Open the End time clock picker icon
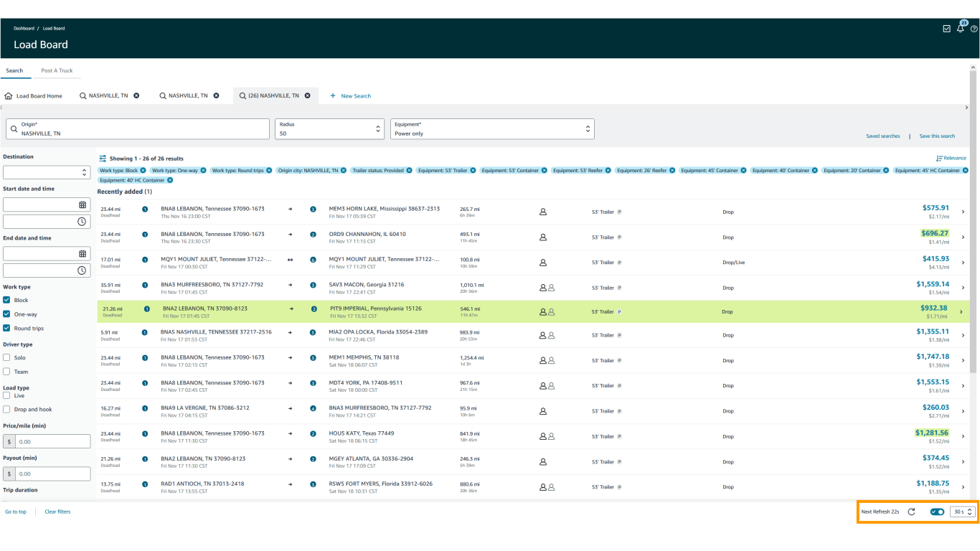 click(82, 270)
